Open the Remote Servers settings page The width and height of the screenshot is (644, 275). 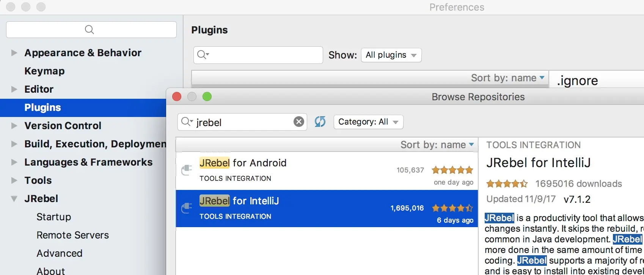tap(73, 235)
